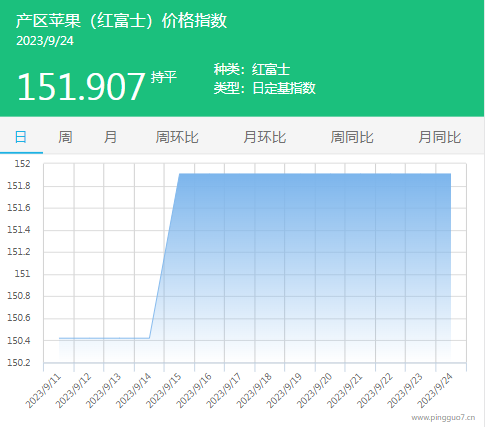Click the 2023/9/11 x-axis date label

pos(44,391)
